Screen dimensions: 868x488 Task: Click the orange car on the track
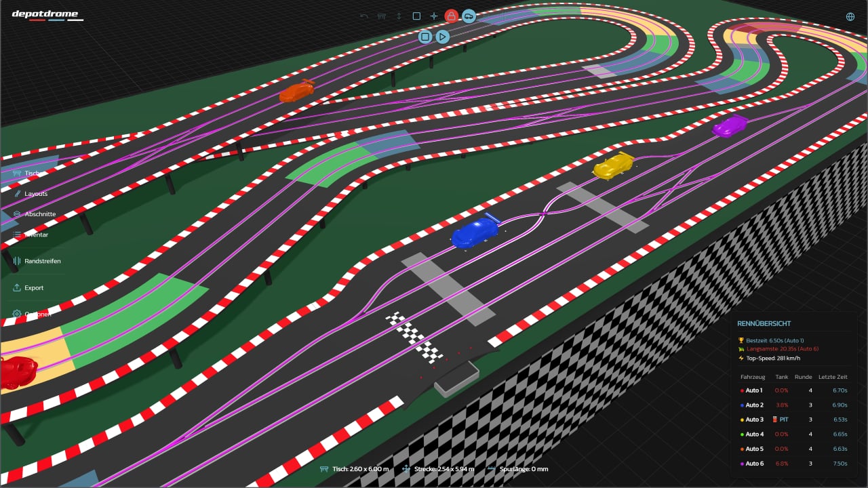pos(297,91)
